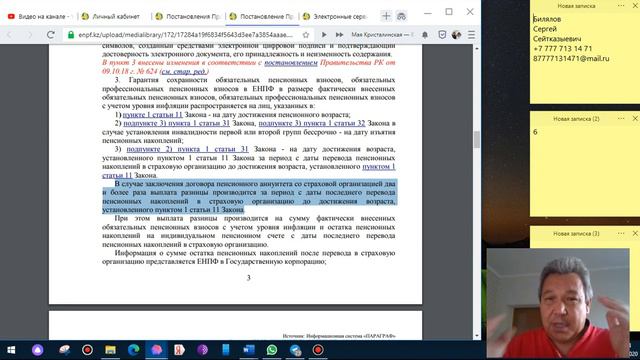Open menu dots of 'Новая записка (3)'
640x360 pixels.
click(621, 233)
